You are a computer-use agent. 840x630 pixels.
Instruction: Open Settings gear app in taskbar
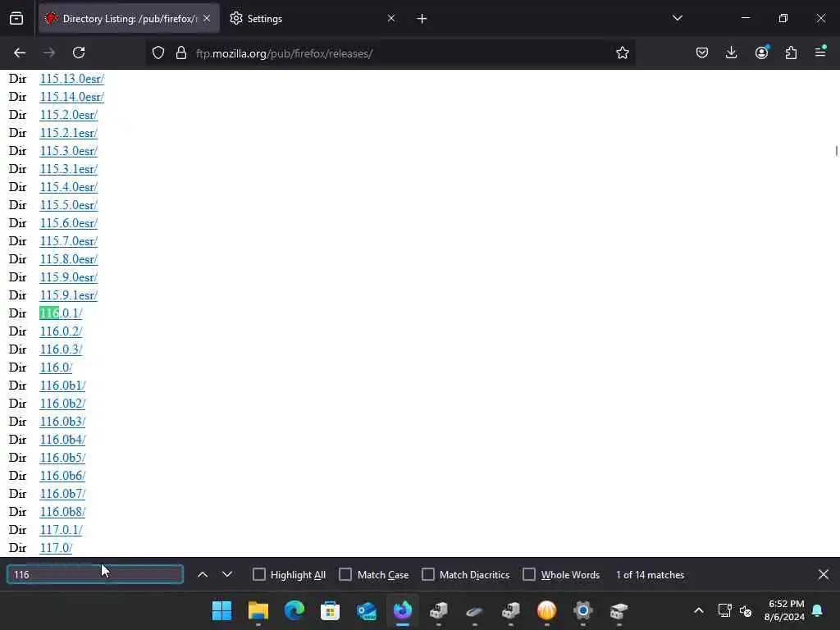(x=583, y=610)
